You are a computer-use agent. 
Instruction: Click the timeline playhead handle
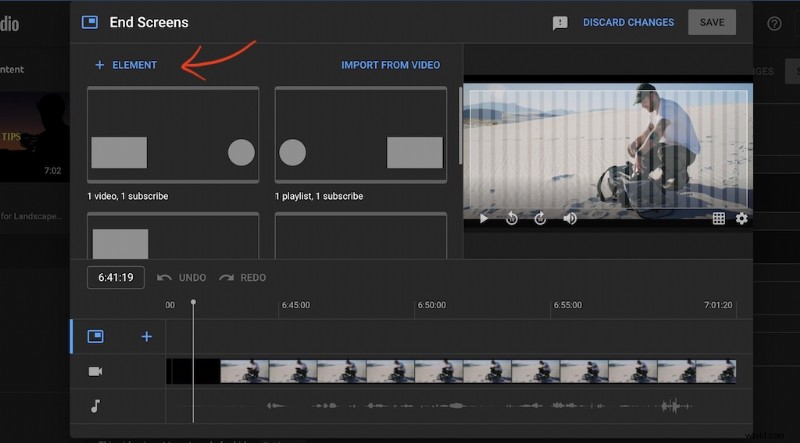tap(193, 302)
